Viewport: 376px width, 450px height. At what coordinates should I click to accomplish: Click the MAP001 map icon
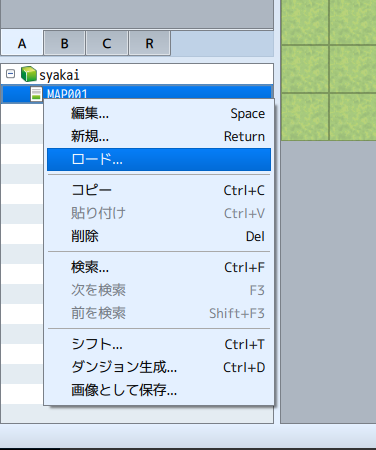(x=36, y=94)
